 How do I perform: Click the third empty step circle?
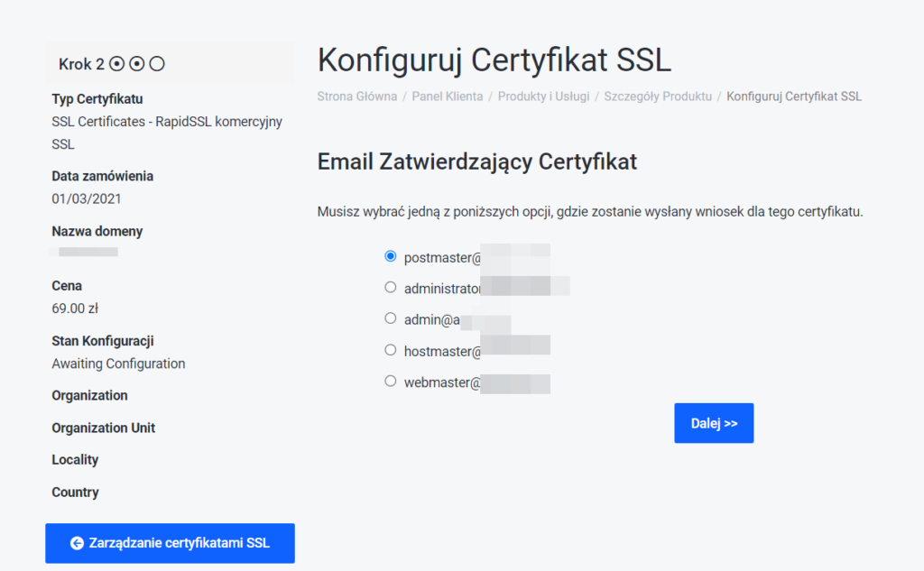[x=157, y=64]
